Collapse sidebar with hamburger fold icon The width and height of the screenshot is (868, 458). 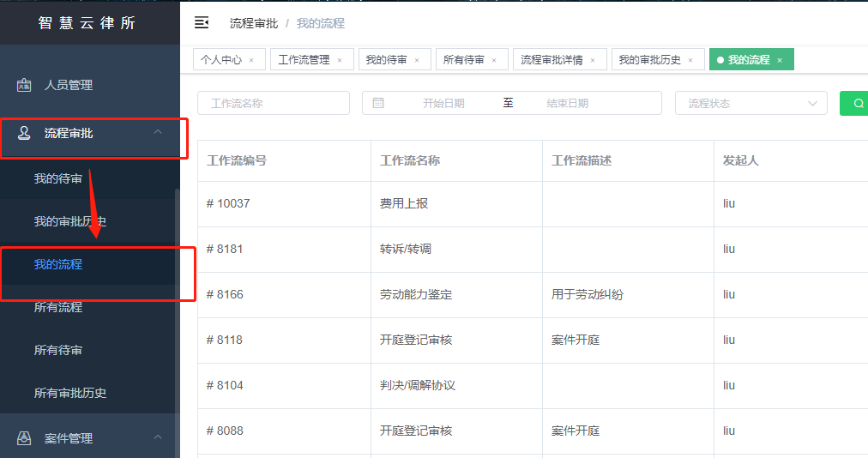[202, 22]
